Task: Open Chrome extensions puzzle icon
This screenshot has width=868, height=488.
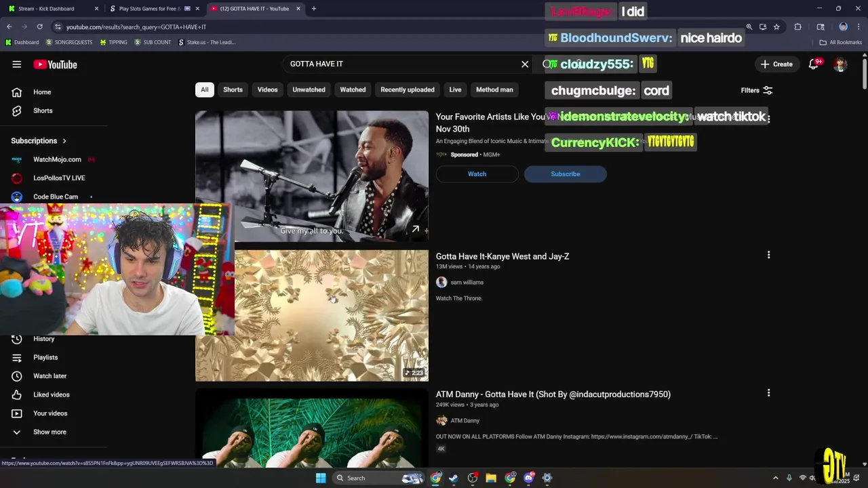Action: pyautogui.click(x=797, y=27)
